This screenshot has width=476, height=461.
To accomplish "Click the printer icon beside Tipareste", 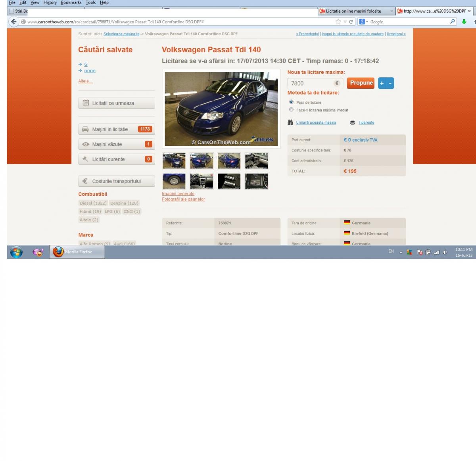I will 353,122.
